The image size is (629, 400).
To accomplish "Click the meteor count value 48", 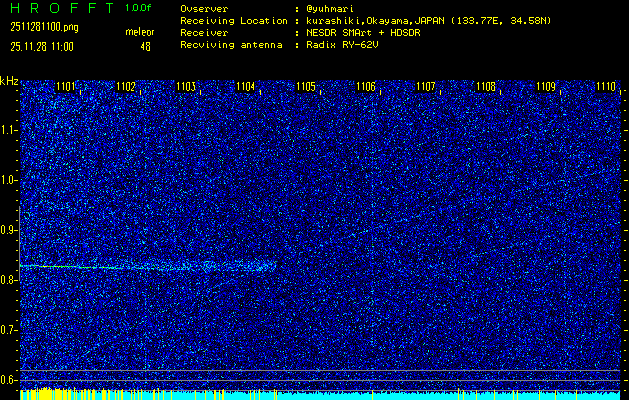I will pos(145,46).
